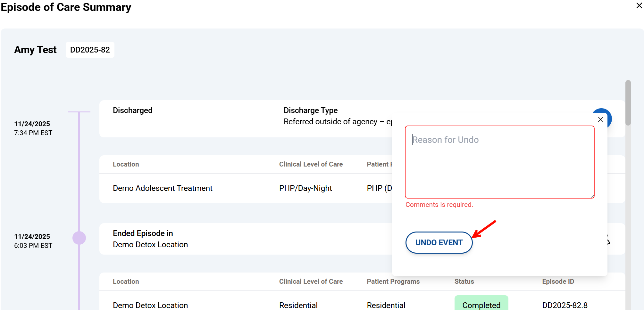Select the DD2025-82 patient ID badge

click(90, 50)
